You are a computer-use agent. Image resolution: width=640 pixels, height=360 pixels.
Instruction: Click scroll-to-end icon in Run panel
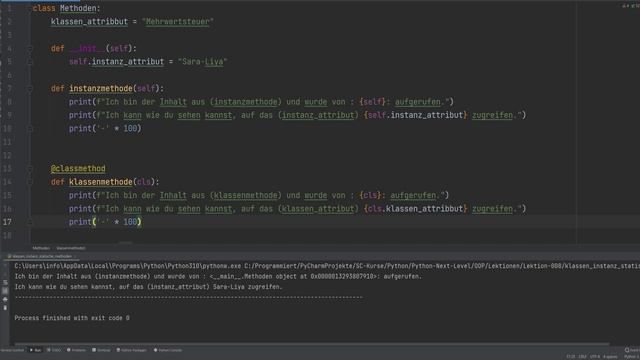click(x=5, y=291)
